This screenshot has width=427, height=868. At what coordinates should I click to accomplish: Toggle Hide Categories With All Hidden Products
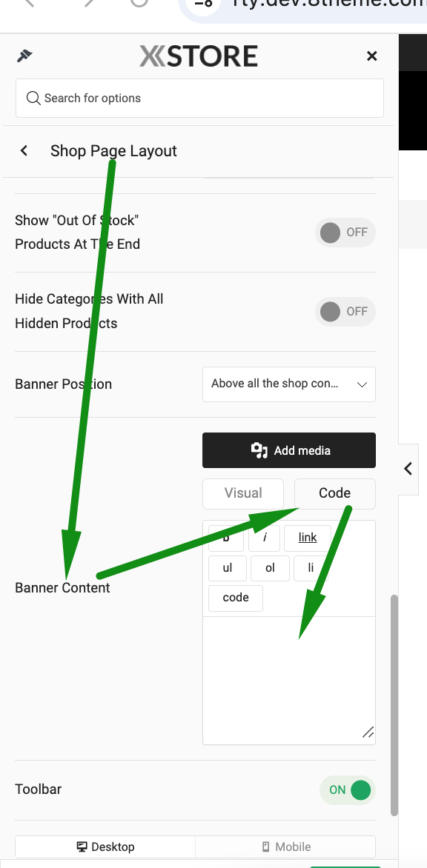(345, 312)
